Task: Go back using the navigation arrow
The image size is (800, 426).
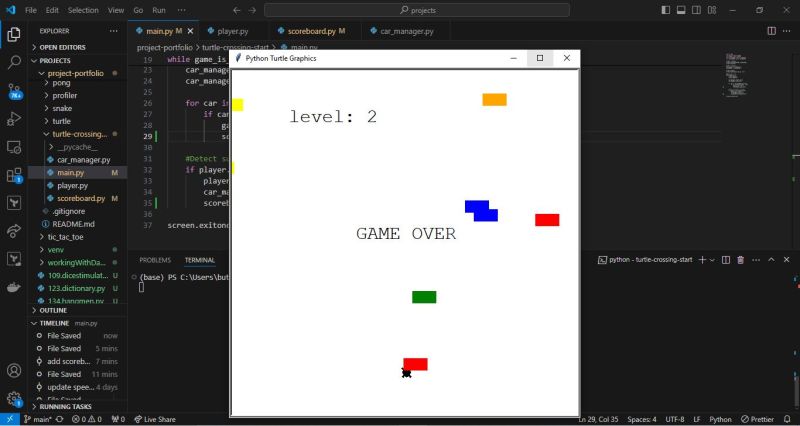Action: pyautogui.click(x=236, y=10)
